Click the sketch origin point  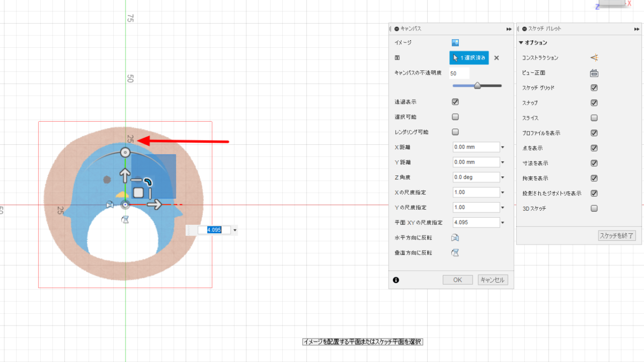(x=125, y=205)
